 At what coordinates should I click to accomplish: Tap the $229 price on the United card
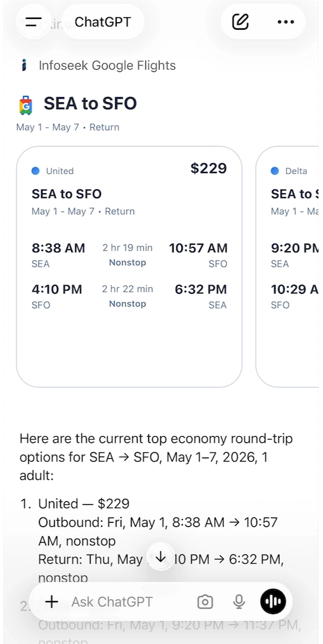pyautogui.click(x=208, y=168)
